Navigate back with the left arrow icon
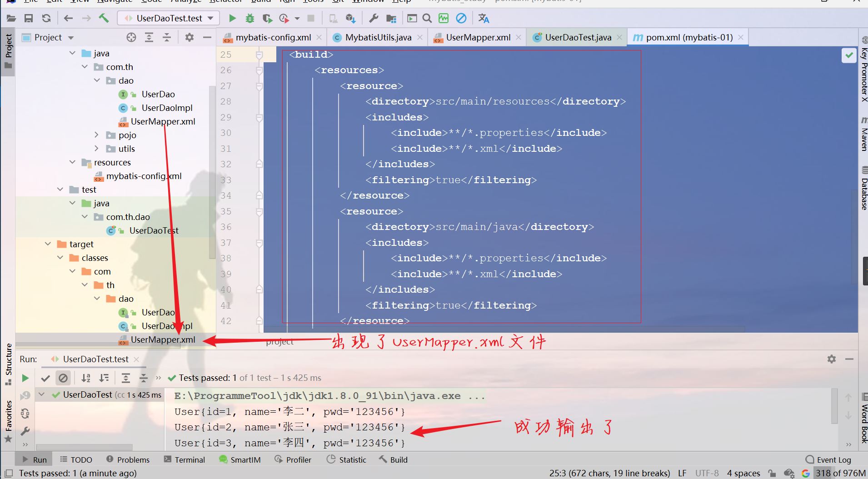The image size is (868, 479). [69, 18]
